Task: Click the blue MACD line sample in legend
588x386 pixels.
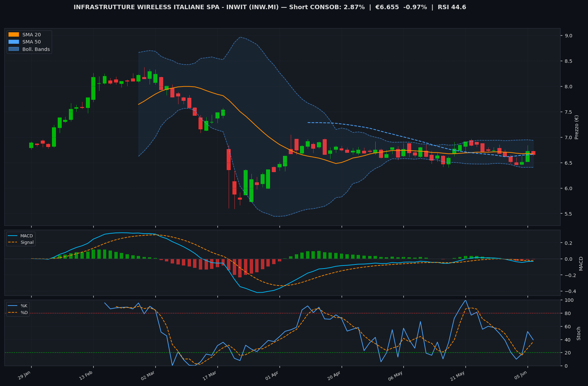Action: coord(13,236)
